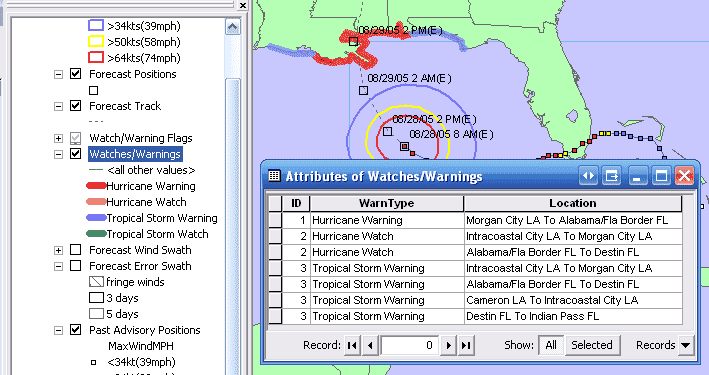Go to next record arrow
This screenshot has width=709, height=375.
point(448,346)
